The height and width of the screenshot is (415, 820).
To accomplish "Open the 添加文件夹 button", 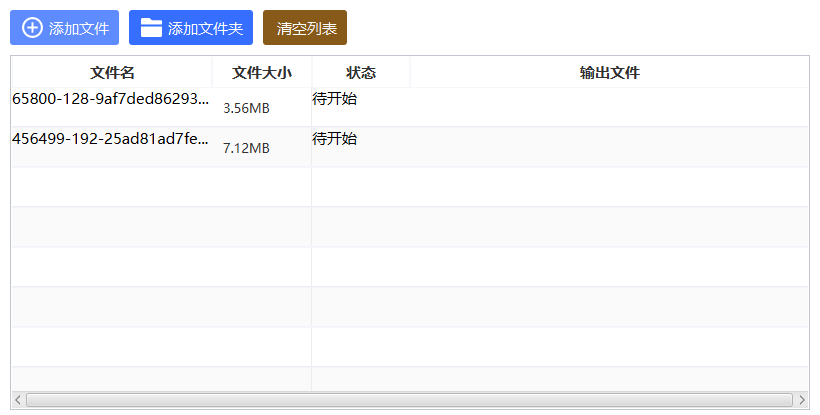I will [191, 28].
